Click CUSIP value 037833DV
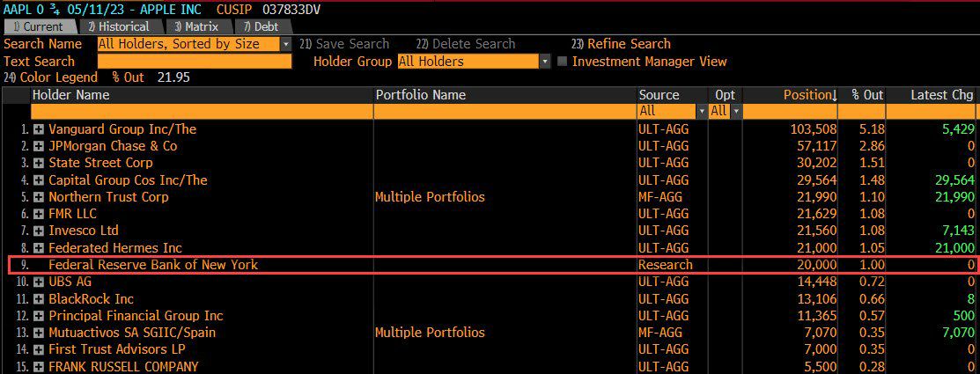This screenshot has width=980, height=374. 292,10
